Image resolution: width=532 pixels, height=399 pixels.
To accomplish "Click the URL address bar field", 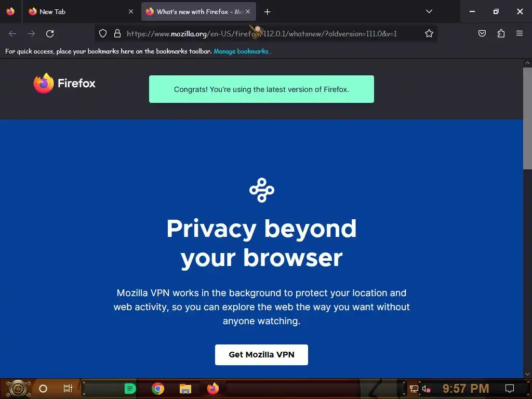I will 261,34.
